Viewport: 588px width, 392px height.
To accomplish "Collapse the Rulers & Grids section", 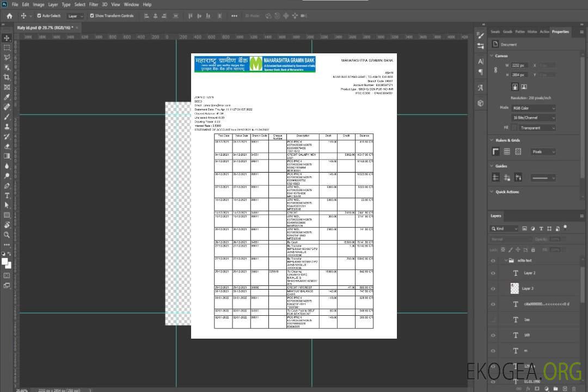I will 492,140.
